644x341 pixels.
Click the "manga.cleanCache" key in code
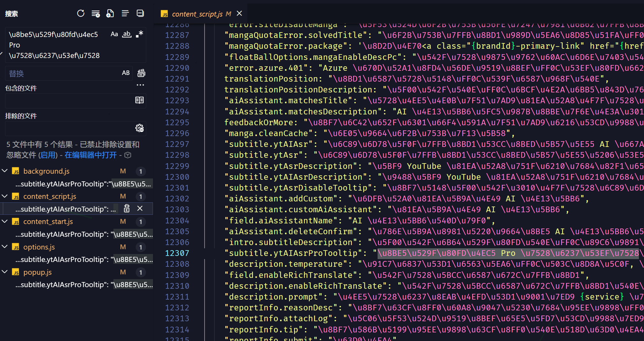point(269,134)
